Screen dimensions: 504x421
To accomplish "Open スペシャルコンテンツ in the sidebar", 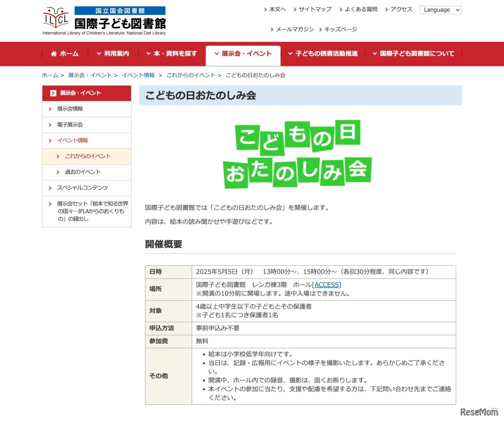I will pyautogui.click(x=87, y=188).
